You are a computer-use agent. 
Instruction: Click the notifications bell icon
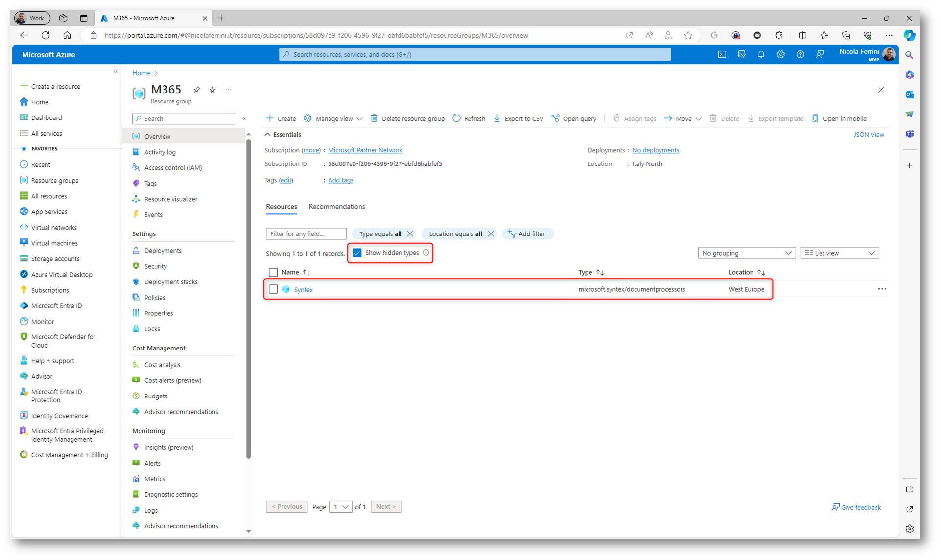pos(761,55)
